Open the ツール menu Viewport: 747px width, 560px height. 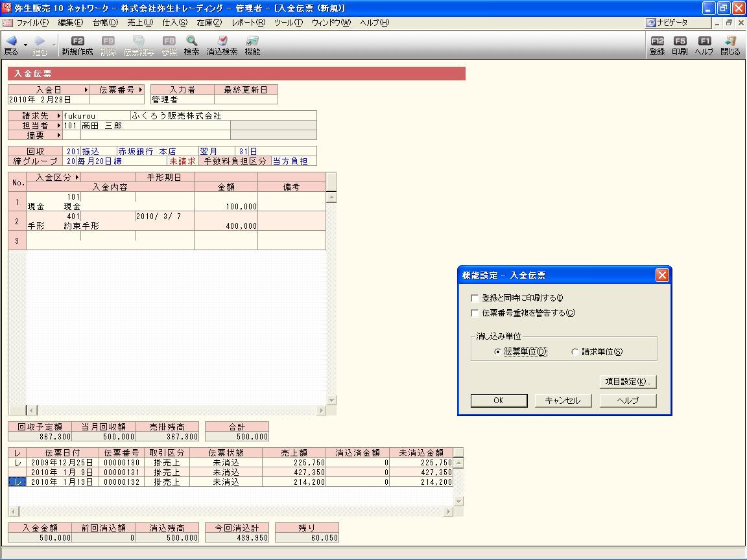click(288, 23)
